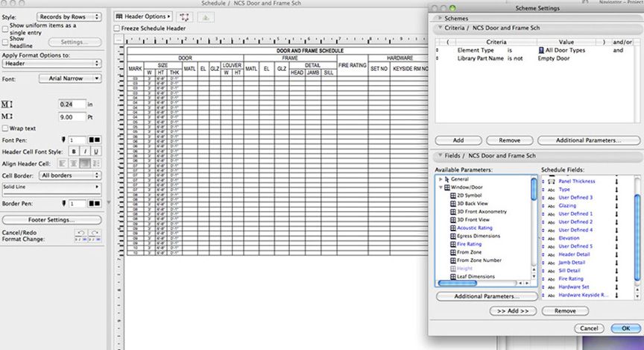Viewport: 644px width, 350px height.
Task: Click the row height field showing 0.24
Action: 72,104
